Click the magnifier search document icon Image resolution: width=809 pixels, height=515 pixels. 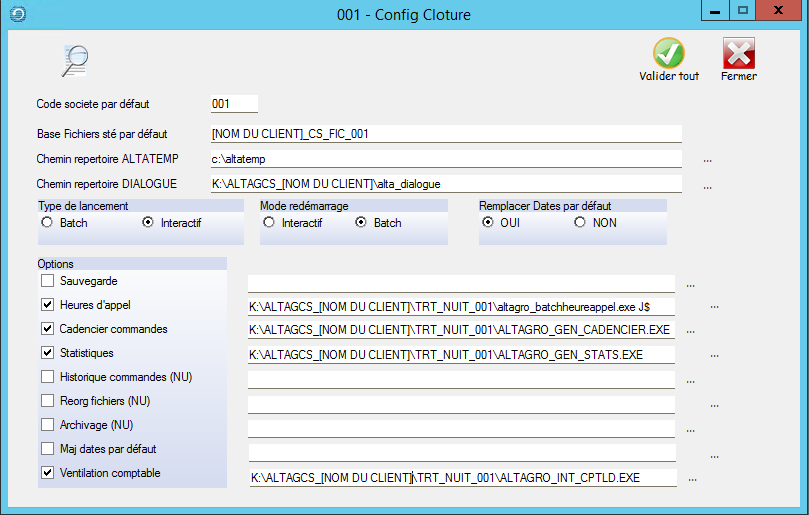coord(74,61)
